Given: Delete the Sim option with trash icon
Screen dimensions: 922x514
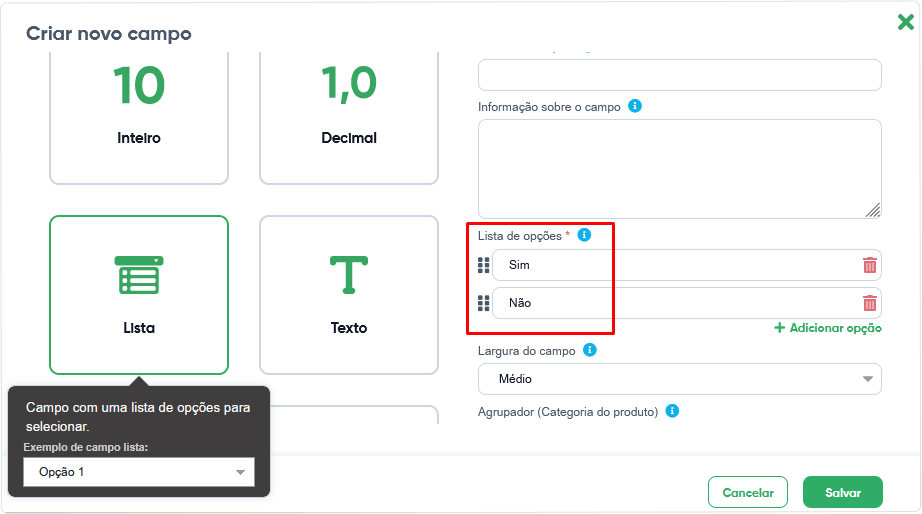Looking at the screenshot, I should (x=870, y=265).
